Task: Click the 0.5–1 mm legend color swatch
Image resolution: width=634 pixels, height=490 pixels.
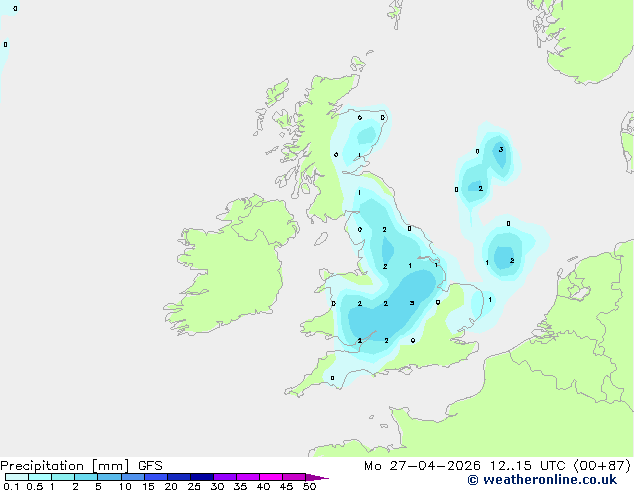Action: coord(40,477)
